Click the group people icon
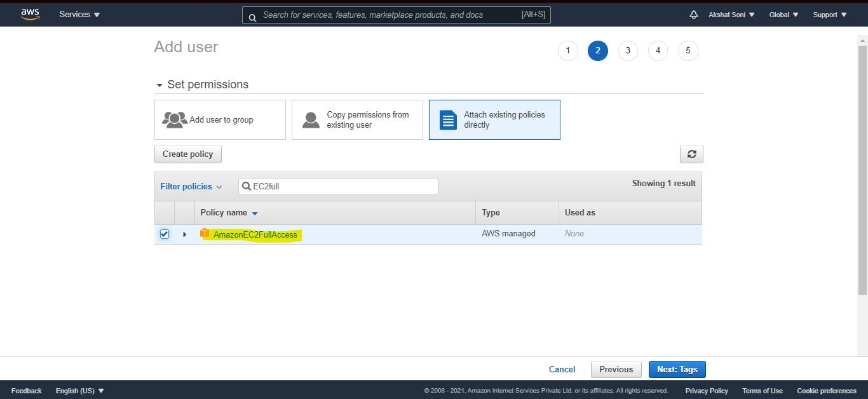 click(x=174, y=119)
